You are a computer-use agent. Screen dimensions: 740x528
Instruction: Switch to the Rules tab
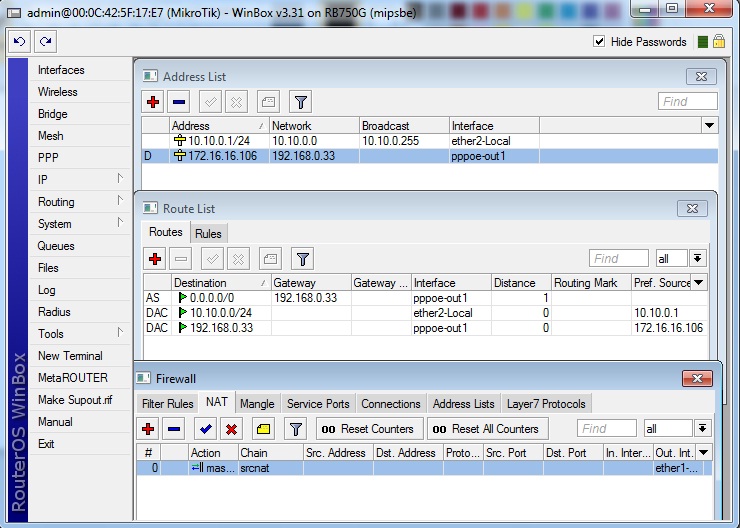208,234
